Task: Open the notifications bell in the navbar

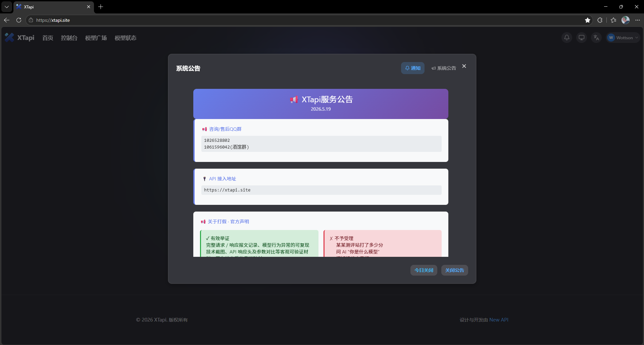Action: [567, 38]
